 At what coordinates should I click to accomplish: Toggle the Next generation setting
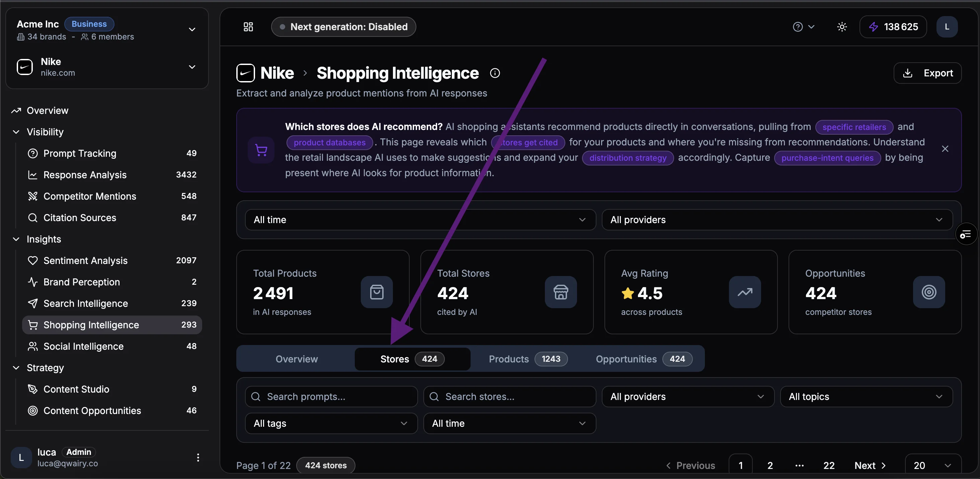343,27
